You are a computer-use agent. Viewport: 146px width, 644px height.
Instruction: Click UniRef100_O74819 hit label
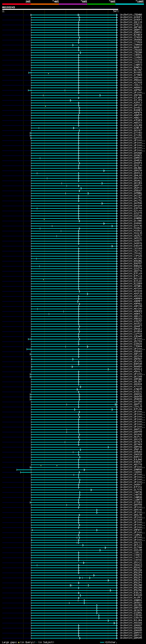[131, 37]
